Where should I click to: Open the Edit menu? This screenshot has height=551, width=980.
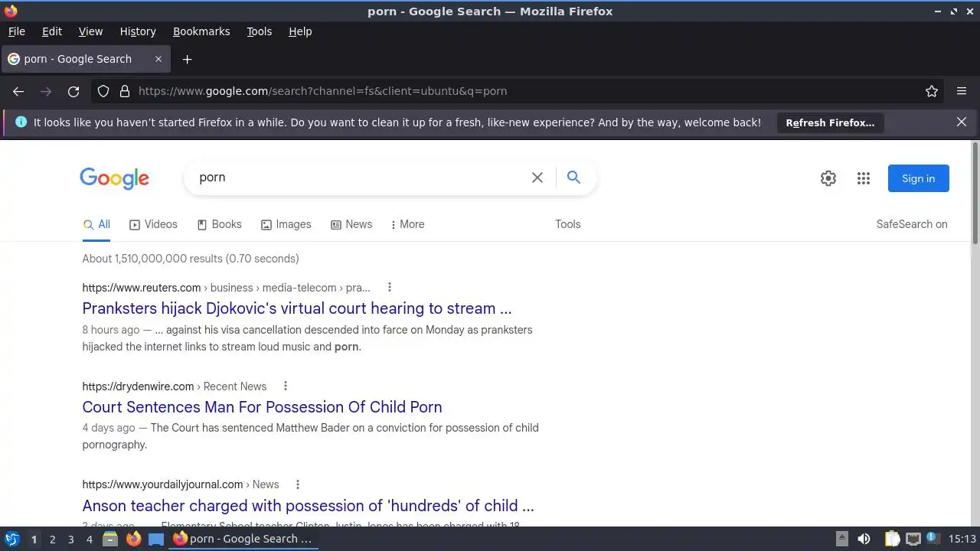click(52, 31)
